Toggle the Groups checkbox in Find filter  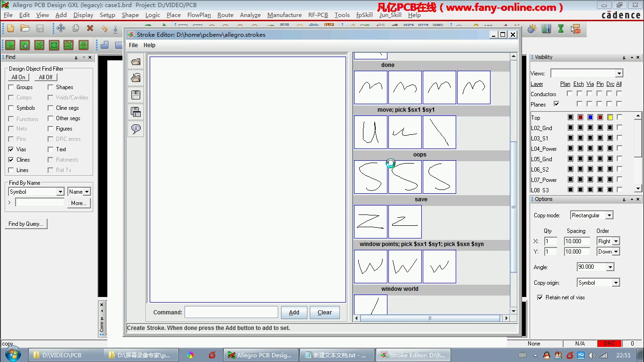tap(11, 87)
